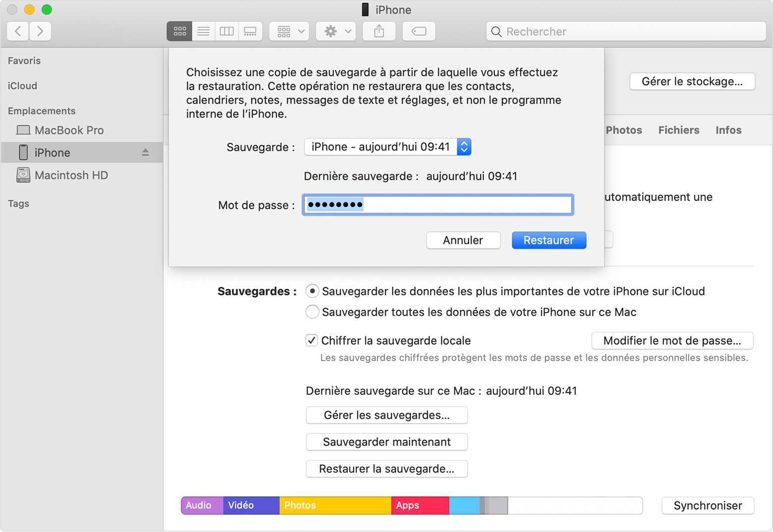The width and height of the screenshot is (773, 532).
Task: Switch to column view in toolbar
Action: [x=226, y=31]
